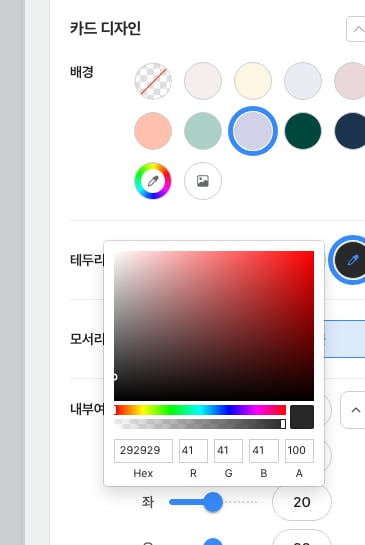Screen dimensions: 365x545
Task: Click the 카드 디자인 heading
Action: pos(105,28)
